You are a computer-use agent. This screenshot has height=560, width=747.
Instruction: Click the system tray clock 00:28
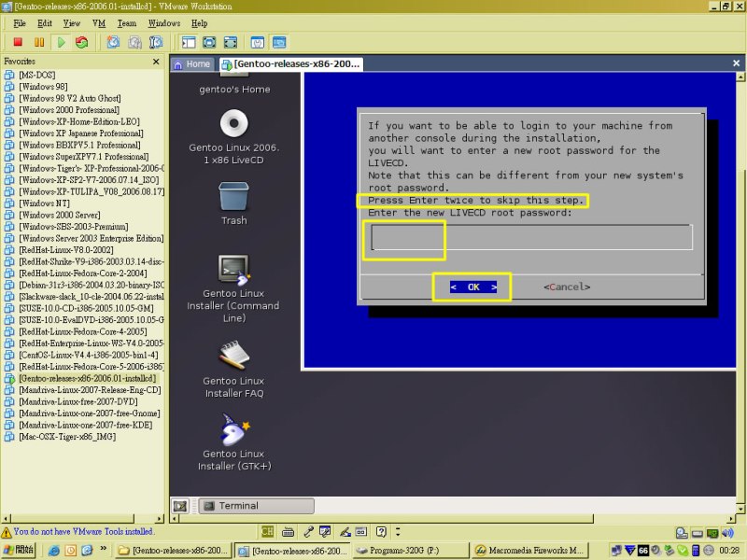[x=728, y=551]
